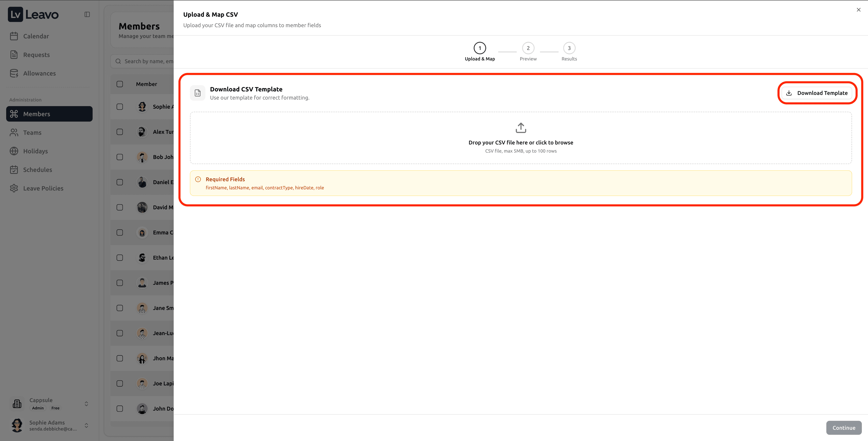868x441 pixels.
Task: Select the checkbox beside Emma's row
Action: click(120, 233)
